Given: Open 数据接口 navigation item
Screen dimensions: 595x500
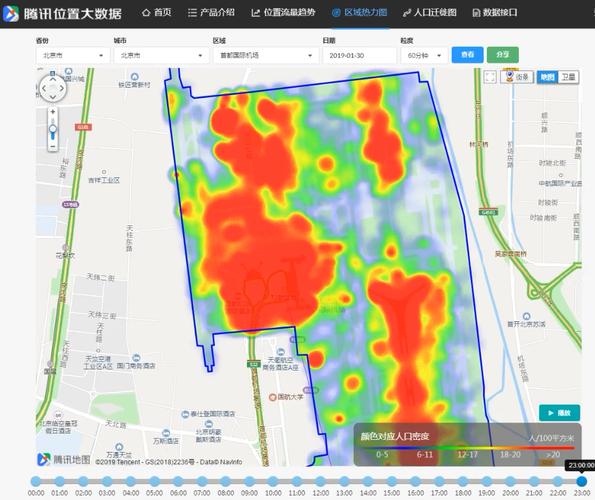Looking at the screenshot, I should coord(495,13).
